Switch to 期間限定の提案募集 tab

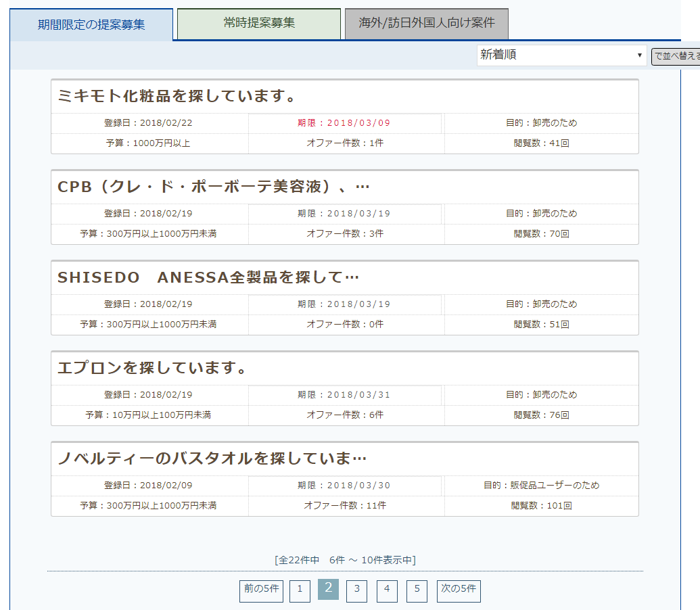(x=91, y=24)
